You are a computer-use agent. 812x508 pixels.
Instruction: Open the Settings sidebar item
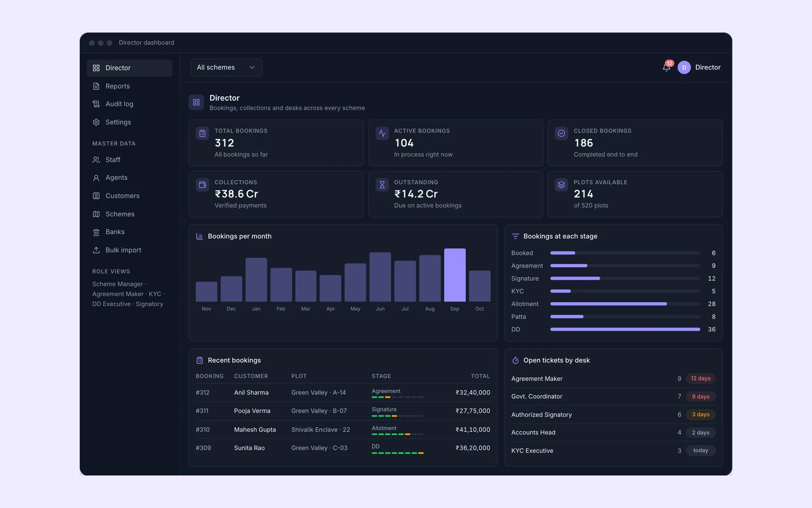pos(129,122)
